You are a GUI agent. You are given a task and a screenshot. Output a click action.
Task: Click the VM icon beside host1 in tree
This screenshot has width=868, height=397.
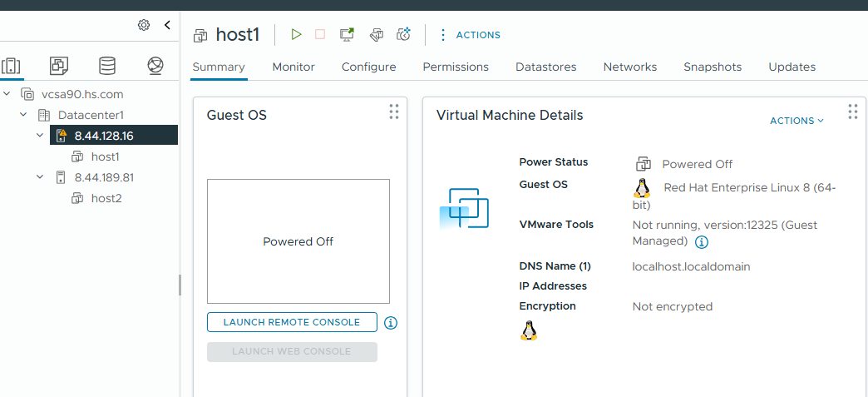point(77,157)
